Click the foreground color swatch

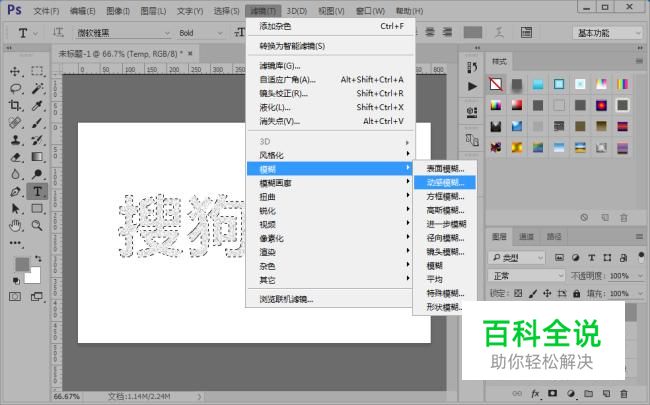[x=22, y=264]
